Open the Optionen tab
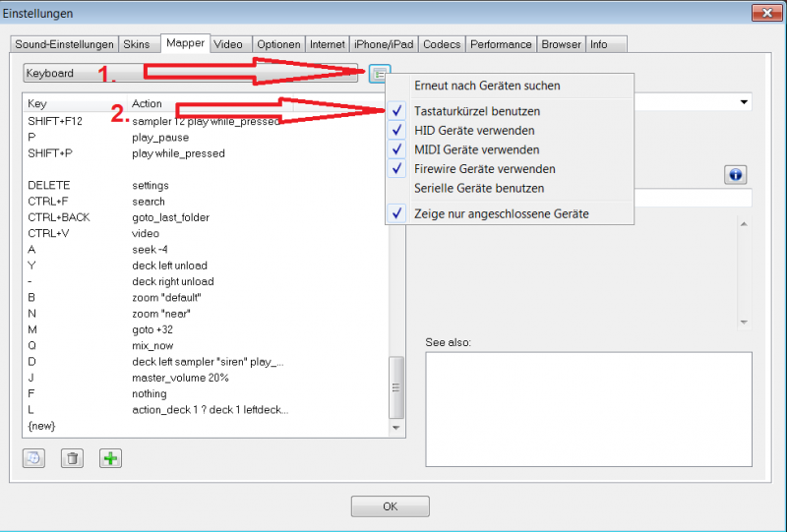787x532 pixels. pos(278,44)
